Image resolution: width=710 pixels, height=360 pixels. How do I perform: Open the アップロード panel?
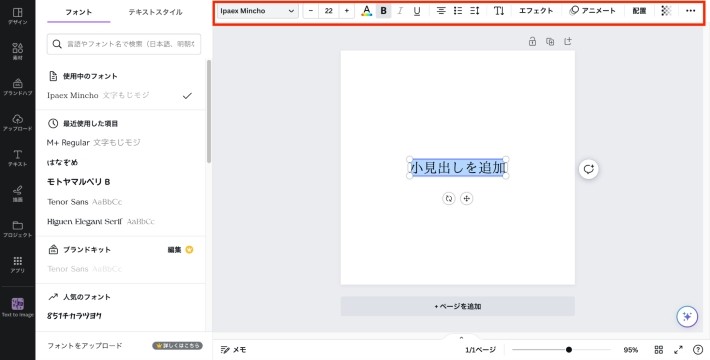pyautogui.click(x=17, y=122)
